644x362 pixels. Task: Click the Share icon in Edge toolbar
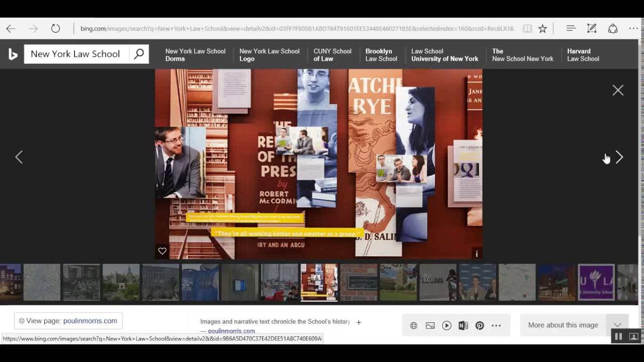pyautogui.click(x=613, y=29)
